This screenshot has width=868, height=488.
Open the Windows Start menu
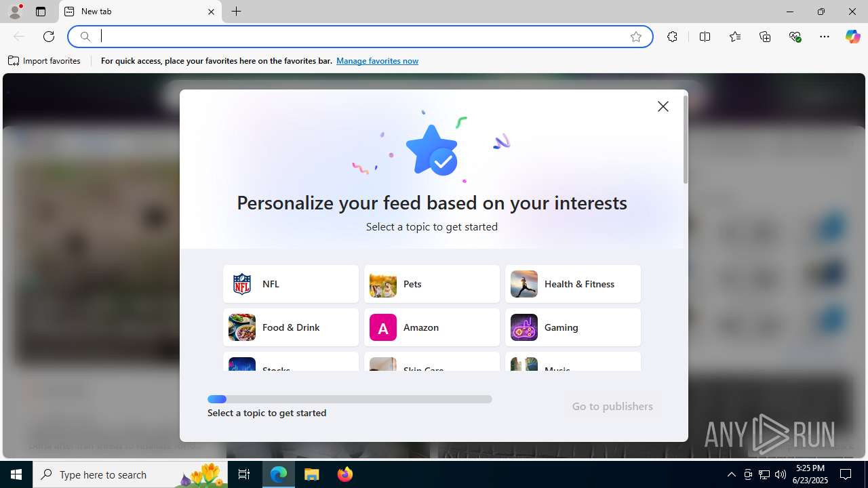(16, 474)
